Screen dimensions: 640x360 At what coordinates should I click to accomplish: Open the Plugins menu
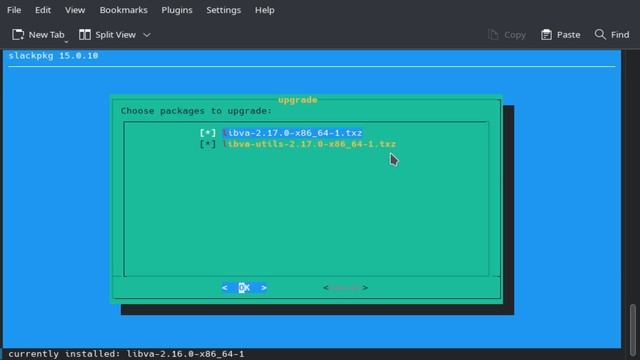click(177, 10)
